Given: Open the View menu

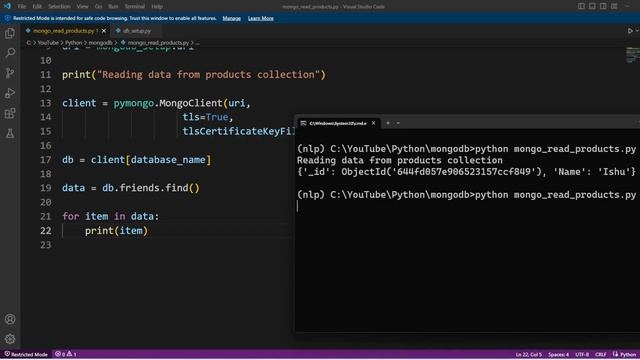Looking at the screenshot, I should coord(82,7).
